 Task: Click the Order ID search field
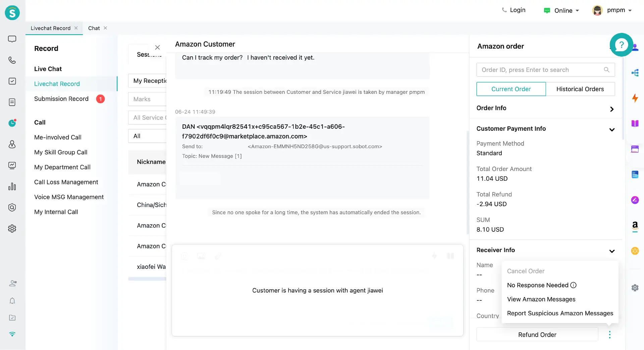pyautogui.click(x=546, y=70)
